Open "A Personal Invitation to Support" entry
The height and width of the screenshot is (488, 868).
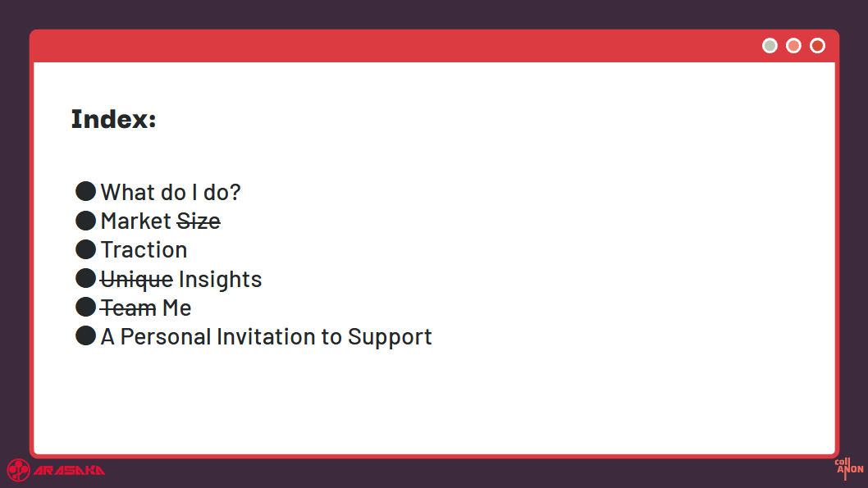point(266,337)
